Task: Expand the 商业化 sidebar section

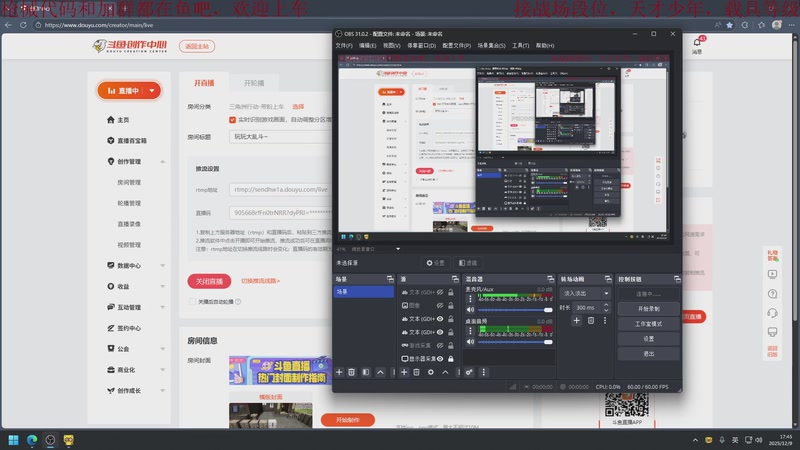Action: [x=162, y=370]
